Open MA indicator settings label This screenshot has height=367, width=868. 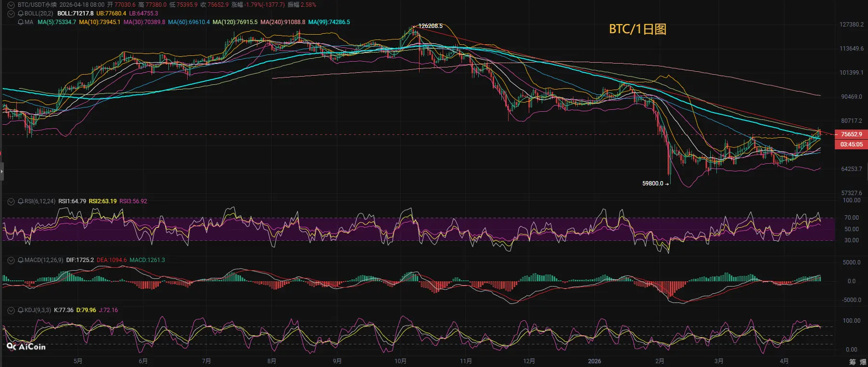29,22
